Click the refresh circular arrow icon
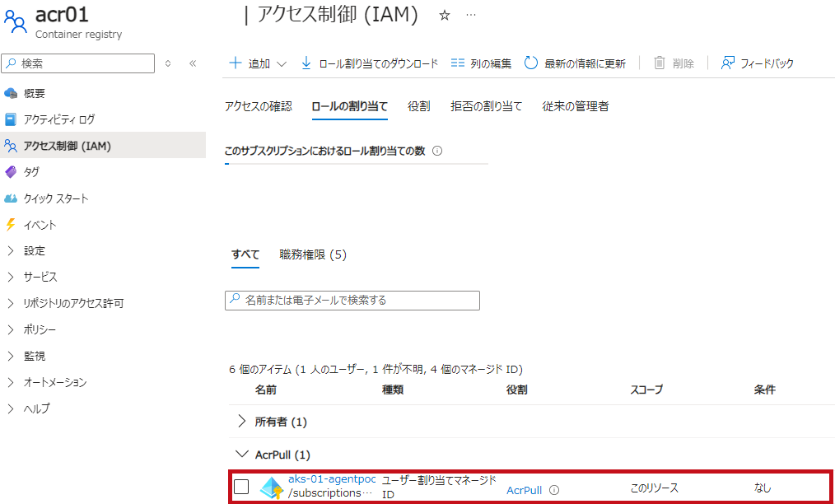 (x=531, y=63)
